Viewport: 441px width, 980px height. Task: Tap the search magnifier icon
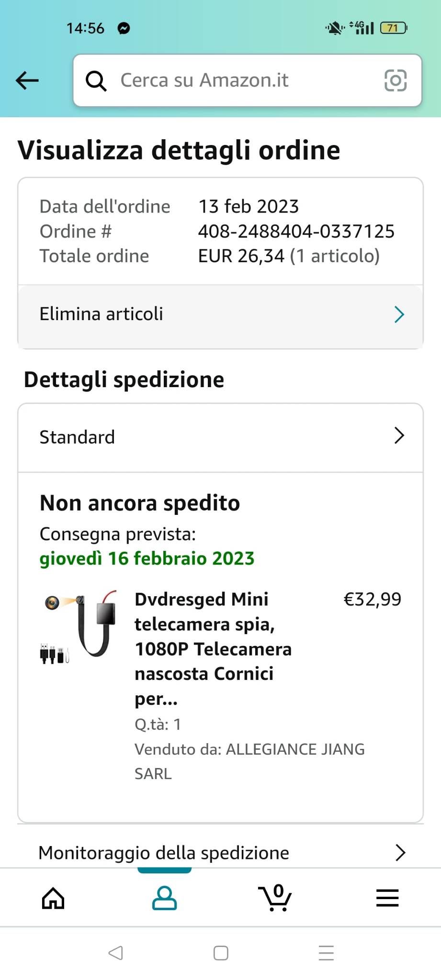[96, 81]
